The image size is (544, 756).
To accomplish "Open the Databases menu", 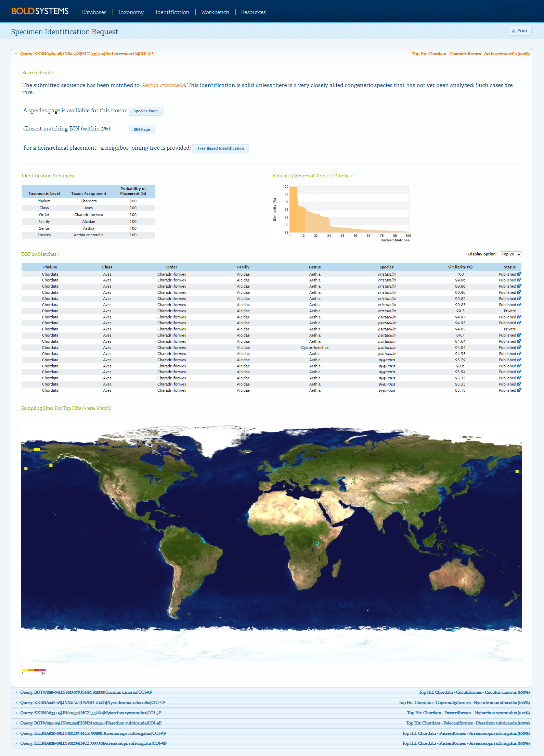I will tap(94, 12).
